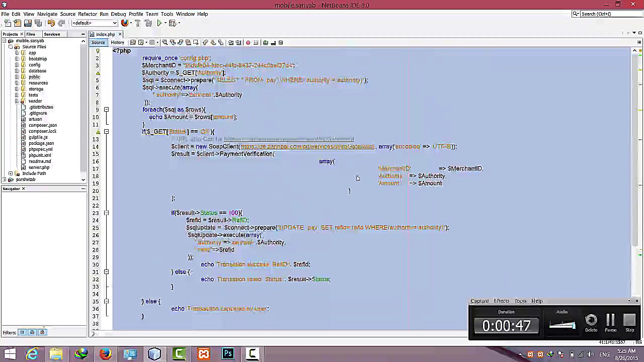Switch editor to History view
The image size is (644, 362).
[117, 43]
